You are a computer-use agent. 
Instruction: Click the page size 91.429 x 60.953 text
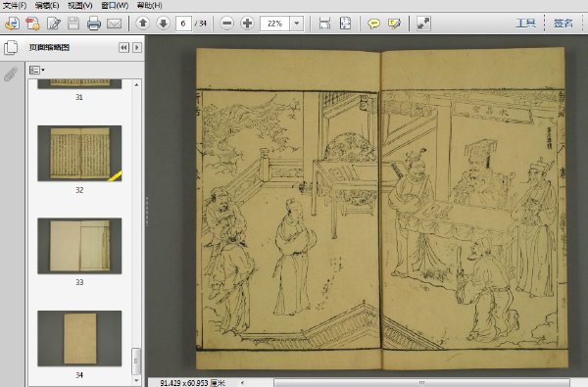tap(192, 383)
